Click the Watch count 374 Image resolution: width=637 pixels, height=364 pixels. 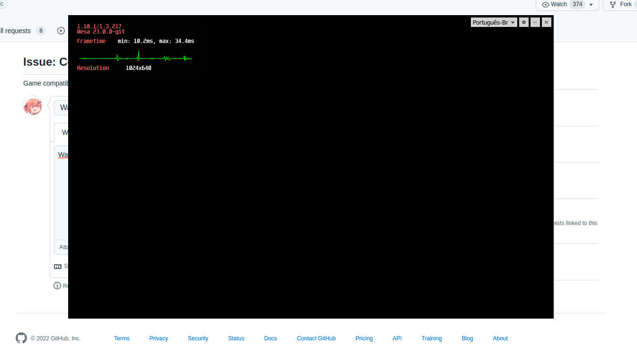(577, 4)
